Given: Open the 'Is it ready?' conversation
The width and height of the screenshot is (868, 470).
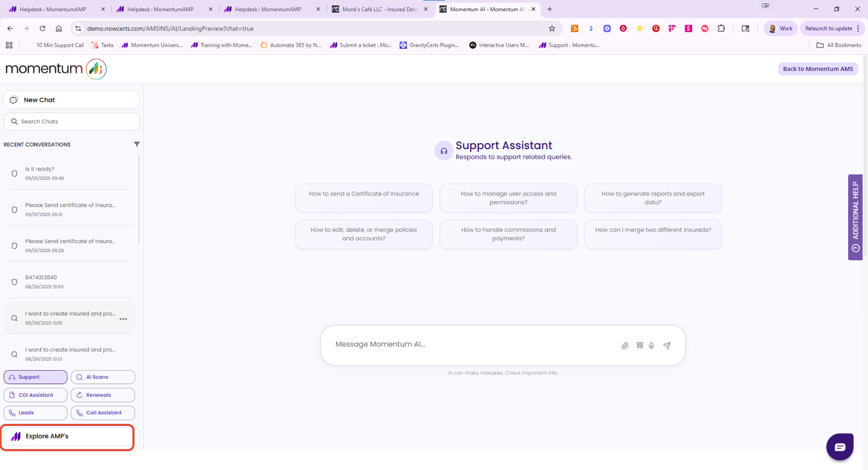Looking at the screenshot, I should (70, 173).
